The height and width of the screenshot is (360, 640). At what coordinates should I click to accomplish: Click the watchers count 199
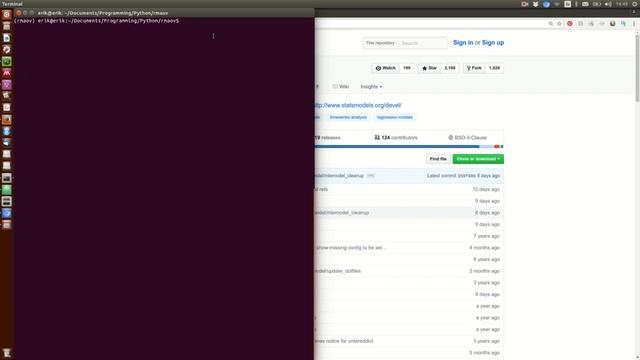pos(407,68)
